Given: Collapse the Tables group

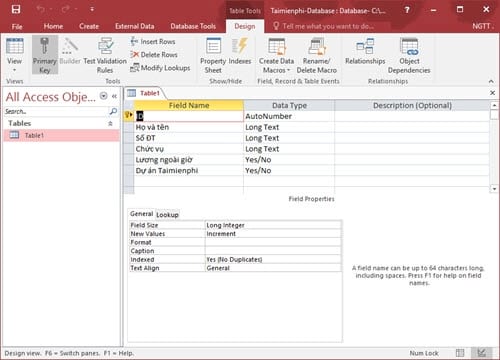Looking at the screenshot, I should 110,124.
